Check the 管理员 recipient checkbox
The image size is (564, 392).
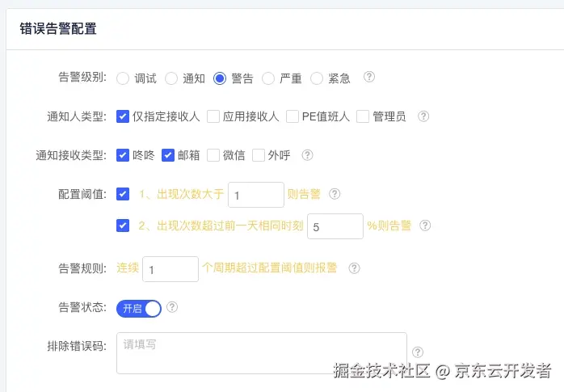coord(362,116)
